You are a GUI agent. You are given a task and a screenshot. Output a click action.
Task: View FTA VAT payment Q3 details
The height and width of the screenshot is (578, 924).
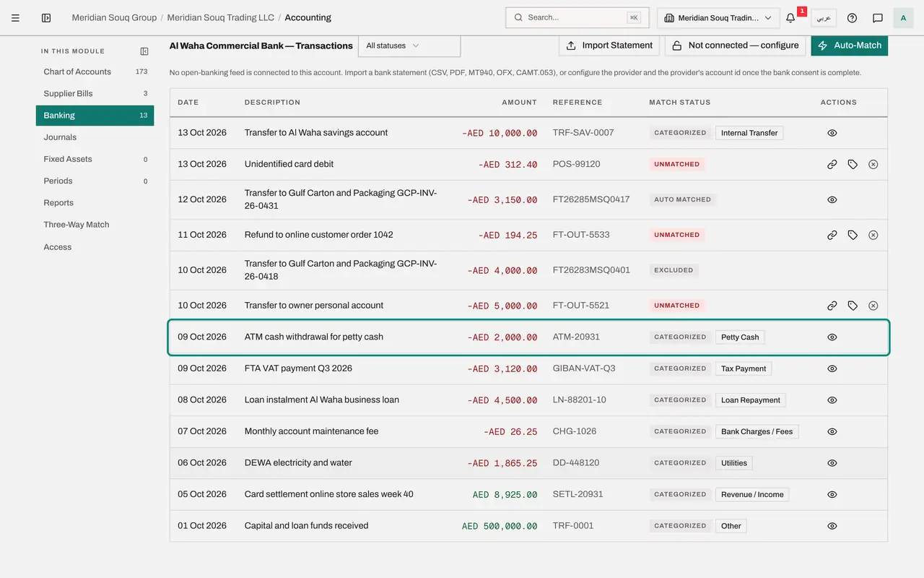click(x=832, y=368)
